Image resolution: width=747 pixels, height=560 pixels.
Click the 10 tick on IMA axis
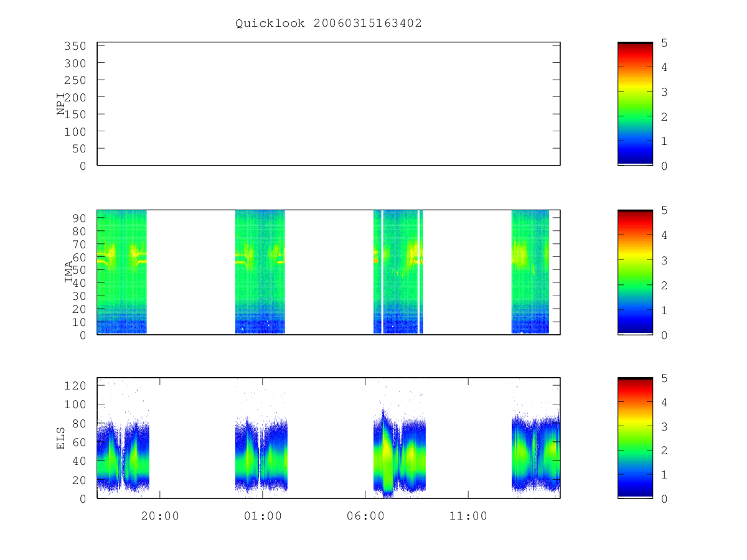(x=80, y=322)
